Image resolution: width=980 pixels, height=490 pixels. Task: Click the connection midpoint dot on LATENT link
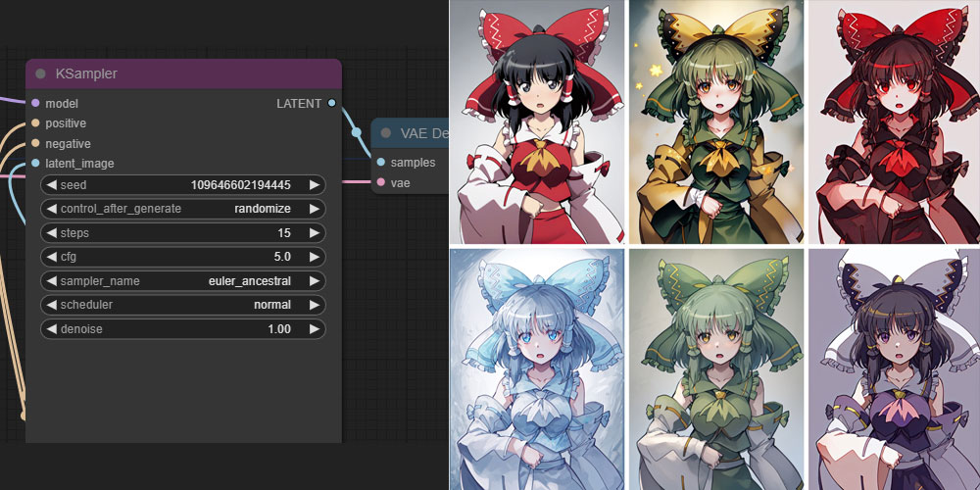tap(357, 132)
